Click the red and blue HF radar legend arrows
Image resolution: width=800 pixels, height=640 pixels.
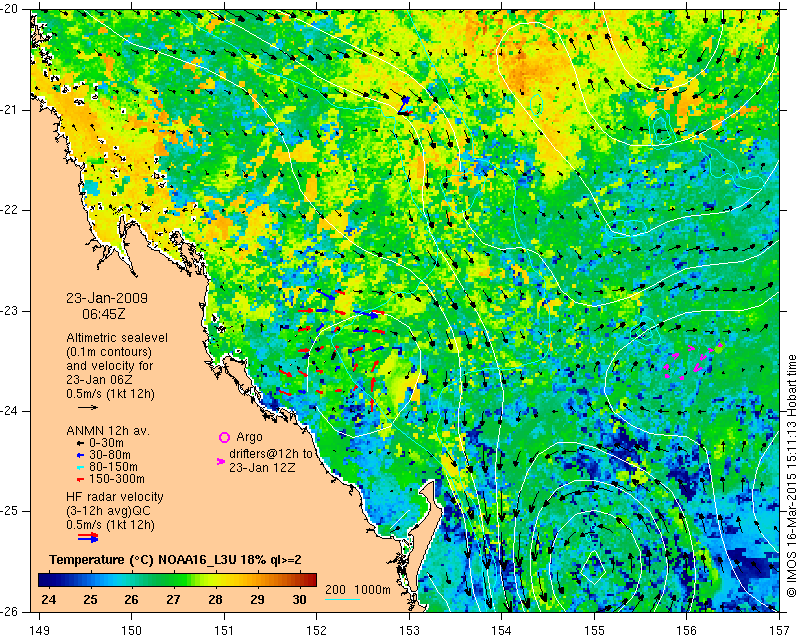click(88, 537)
